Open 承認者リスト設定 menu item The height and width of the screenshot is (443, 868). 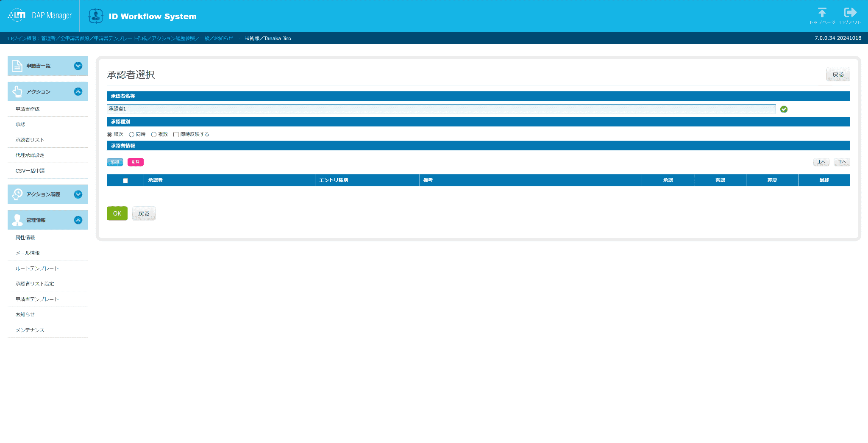[x=47, y=284]
